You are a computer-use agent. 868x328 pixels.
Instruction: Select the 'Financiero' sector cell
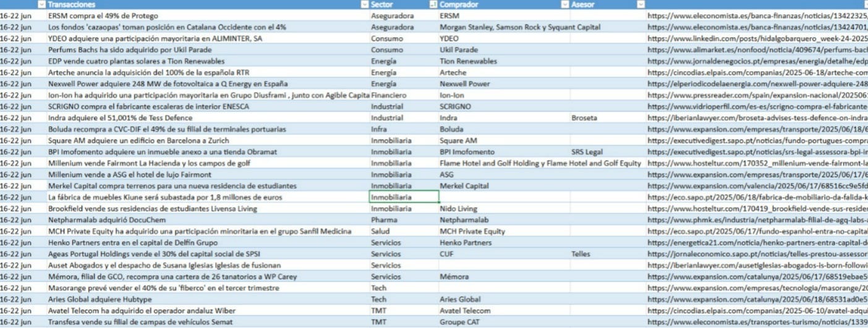point(403,95)
